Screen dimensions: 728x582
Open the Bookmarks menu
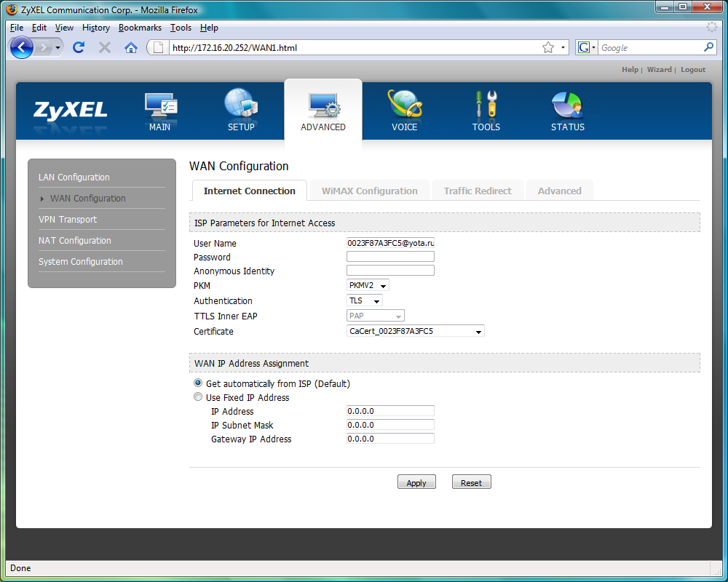(x=141, y=28)
